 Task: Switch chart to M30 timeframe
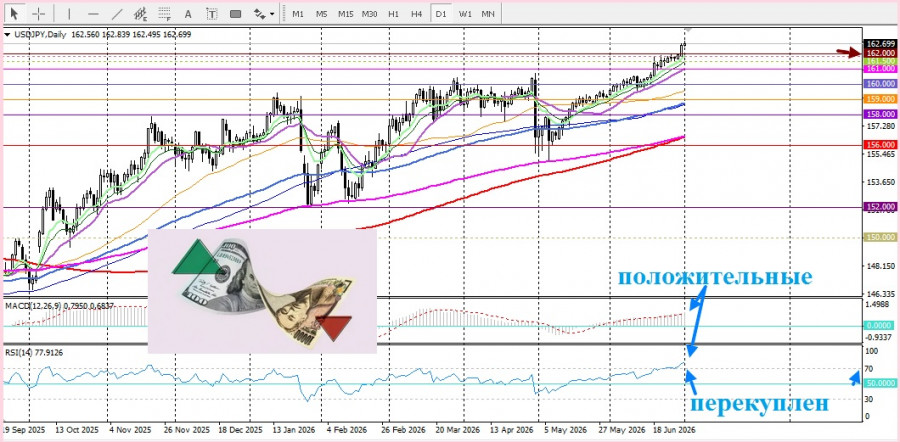pyautogui.click(x=369, y=13)
